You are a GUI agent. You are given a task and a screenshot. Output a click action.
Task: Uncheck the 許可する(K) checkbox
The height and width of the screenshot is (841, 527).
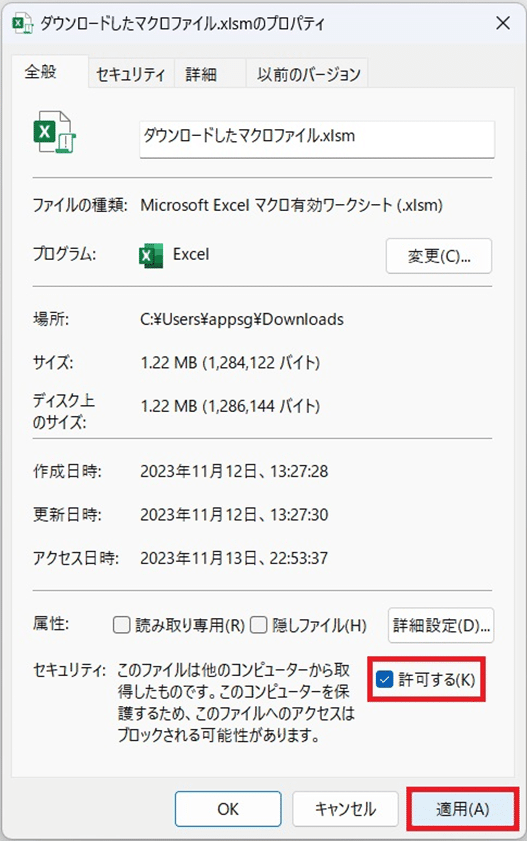pos(384,680)
